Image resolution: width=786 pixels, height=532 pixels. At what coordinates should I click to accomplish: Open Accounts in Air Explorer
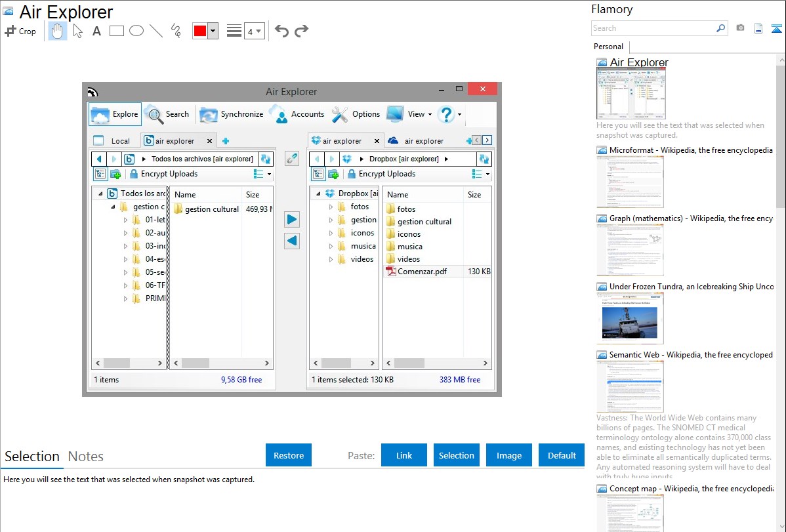(297, 114)
